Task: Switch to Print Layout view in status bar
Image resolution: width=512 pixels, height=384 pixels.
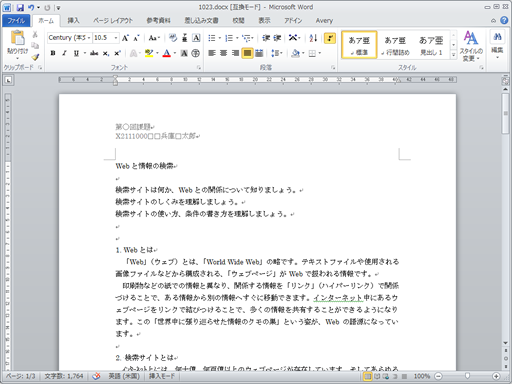Action: pos(367,376)
